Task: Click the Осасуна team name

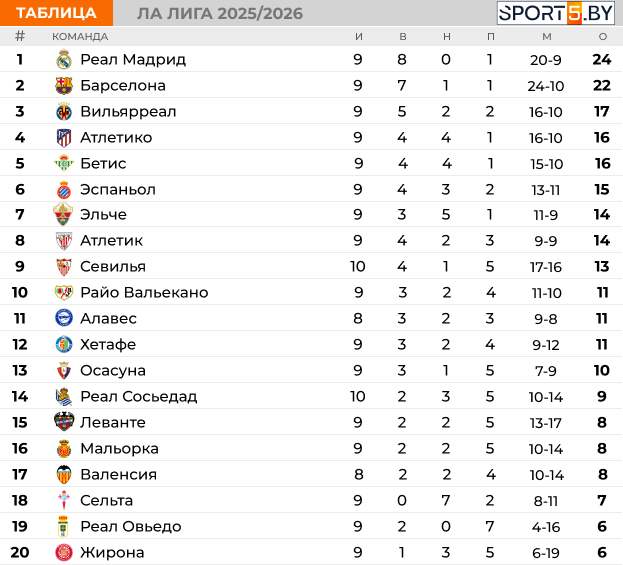Action: tap(113, 371)
